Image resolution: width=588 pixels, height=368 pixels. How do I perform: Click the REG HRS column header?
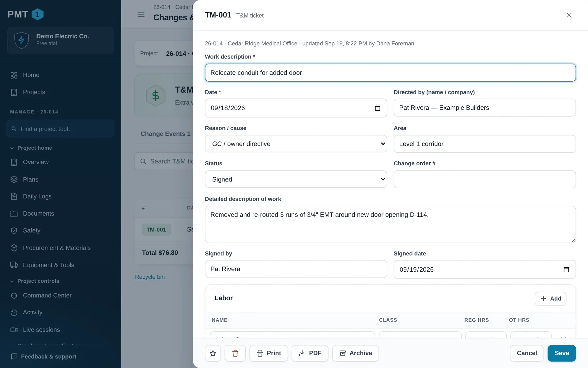[x=477, y=320]
